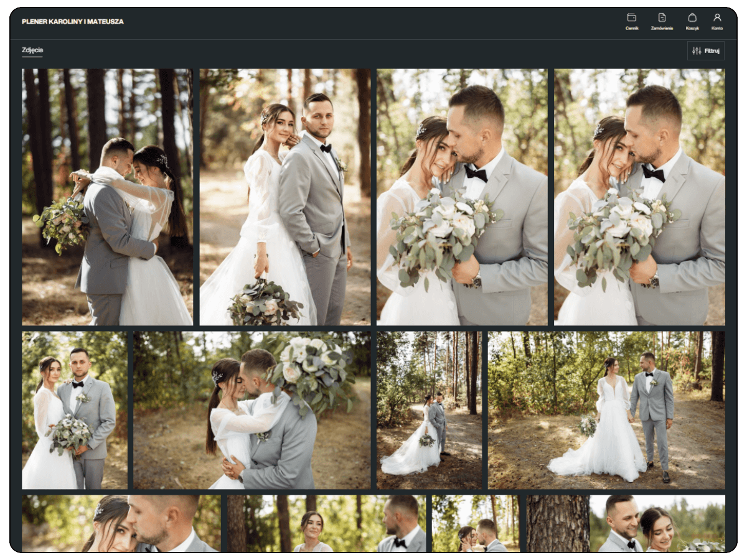Open photo with tree trunk beside laughing couple
The height and width of the screenshot is (560, 747).
[x=626, y=523]
